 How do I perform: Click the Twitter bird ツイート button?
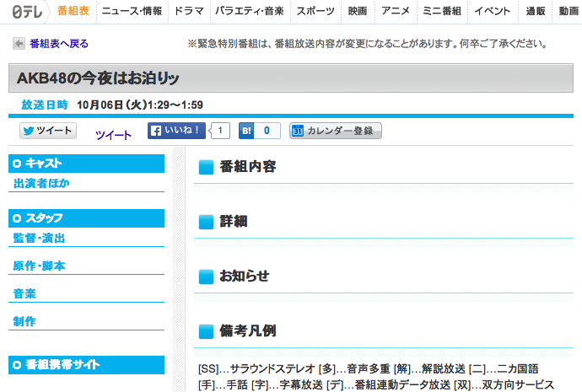[48, 131]
